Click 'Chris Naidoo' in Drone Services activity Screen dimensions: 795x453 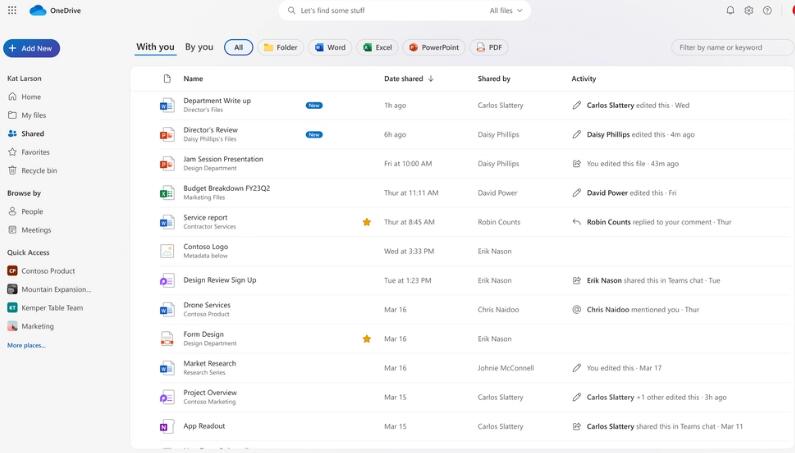pyautogui.click(x=608, y=309)
